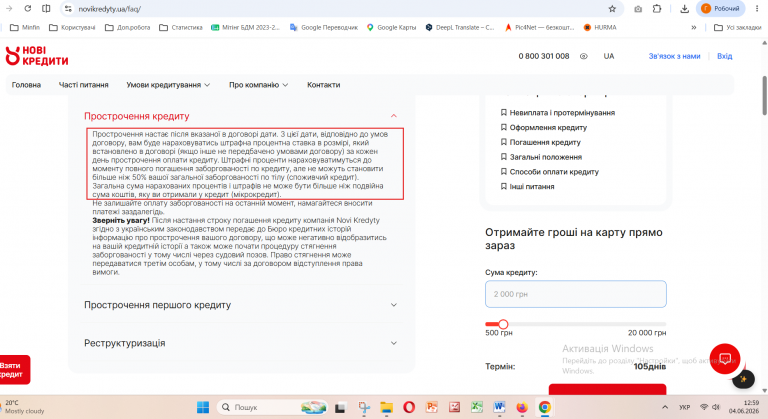Viewport: 768px width, 419px height.
Task: Open the Користувачі bookmark folder
Action: coord(72,27)
